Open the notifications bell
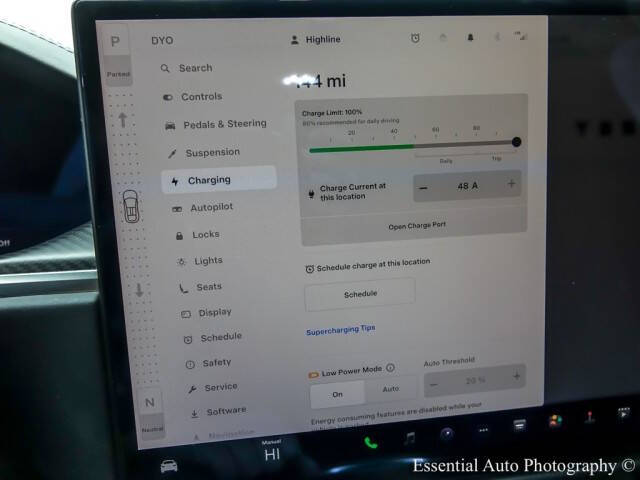The height and width of the screenshot is (480, 640). pos(470,38)
